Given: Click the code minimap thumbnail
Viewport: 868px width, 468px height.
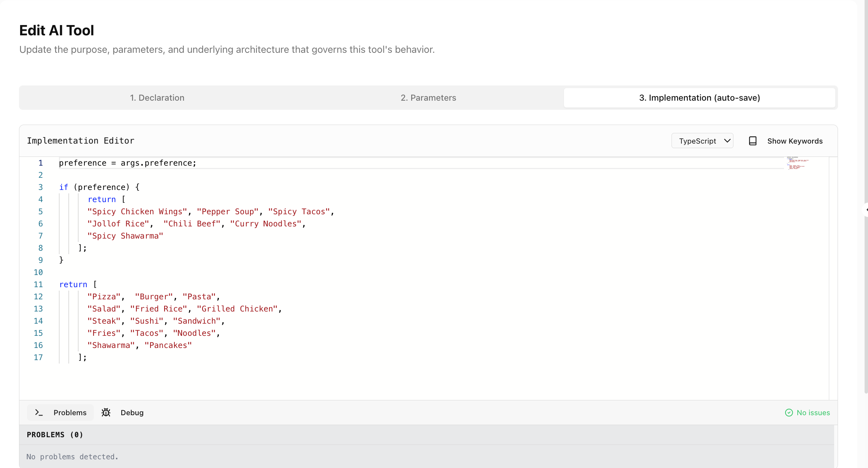Looking at the screenshot, I should (798, 163).
